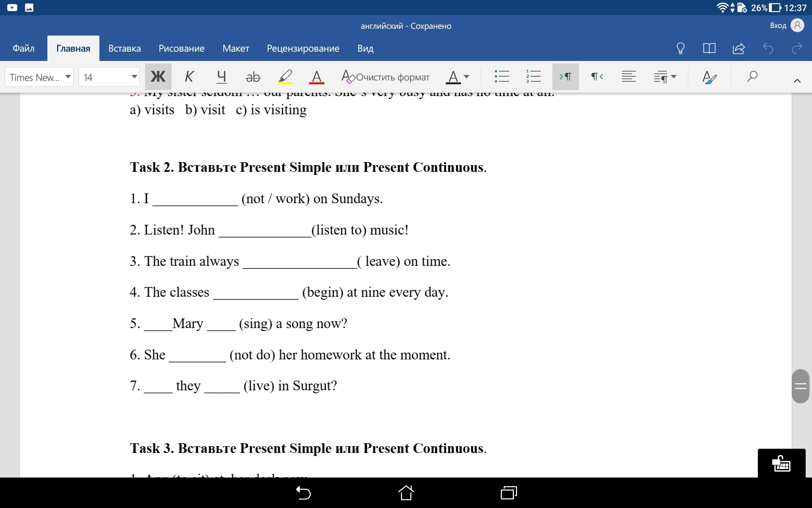Screen dimensions: 812x508
Task: Open paragraph alignment options
Action: (628, 77)
